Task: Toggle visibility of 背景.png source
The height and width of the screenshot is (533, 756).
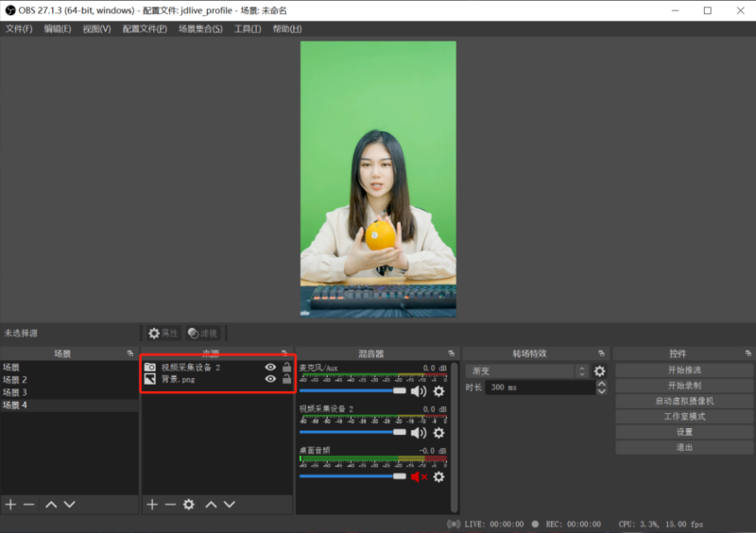Action: click(270, 379)
